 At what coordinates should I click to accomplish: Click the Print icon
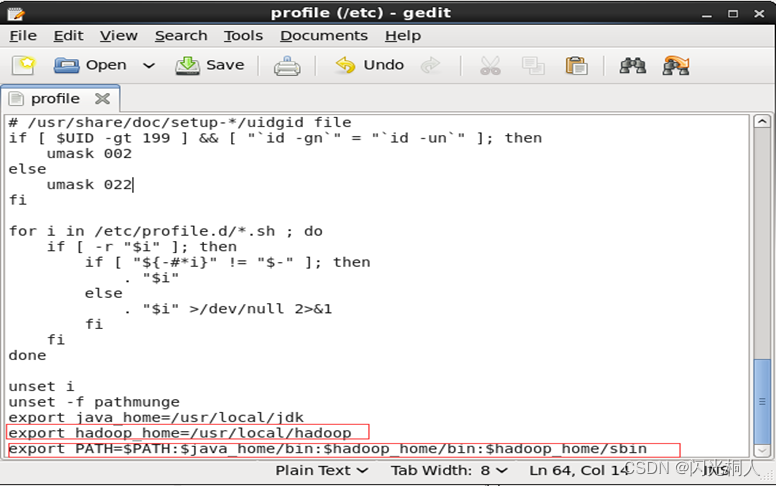click(x=287, y=65)
